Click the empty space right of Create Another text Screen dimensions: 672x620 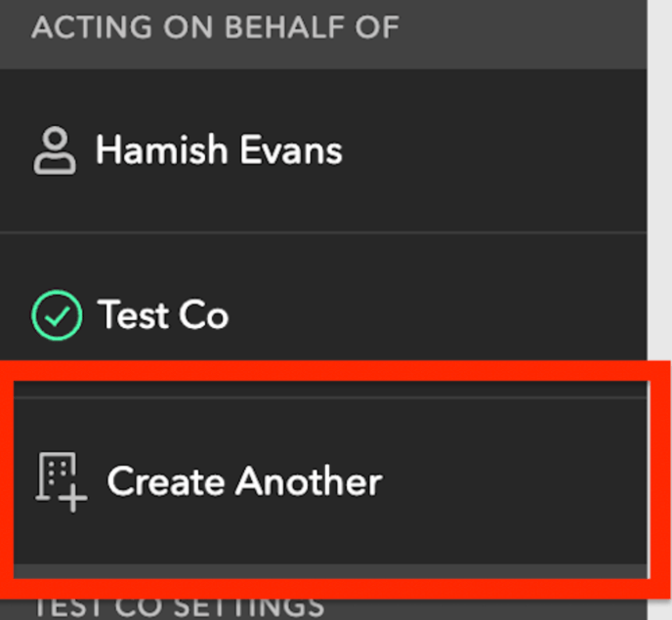[x=515, y=481]
